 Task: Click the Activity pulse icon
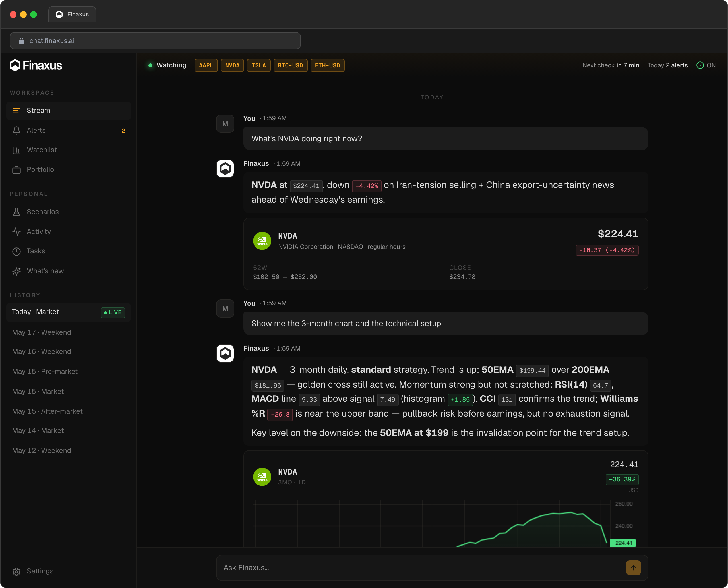click(16, 232)
